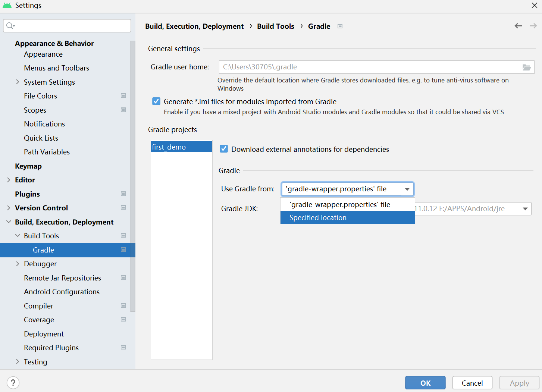Click the OK button
The image size is (542, 392).
[425, 383]
